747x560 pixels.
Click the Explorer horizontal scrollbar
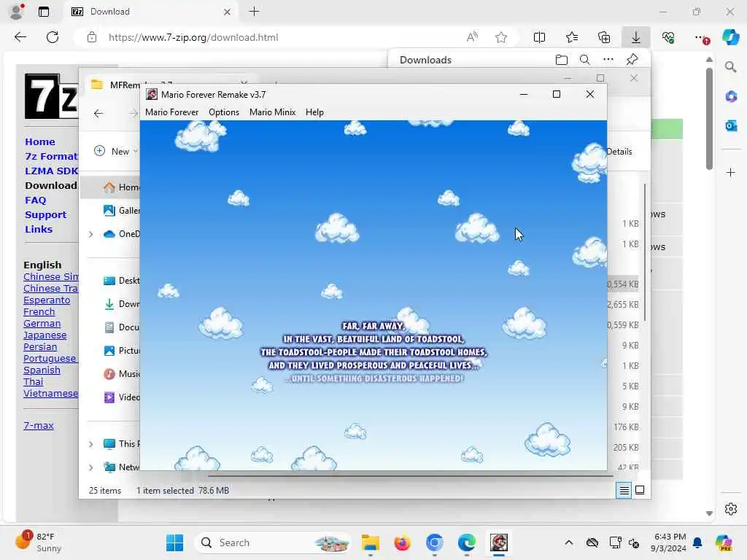410,475
